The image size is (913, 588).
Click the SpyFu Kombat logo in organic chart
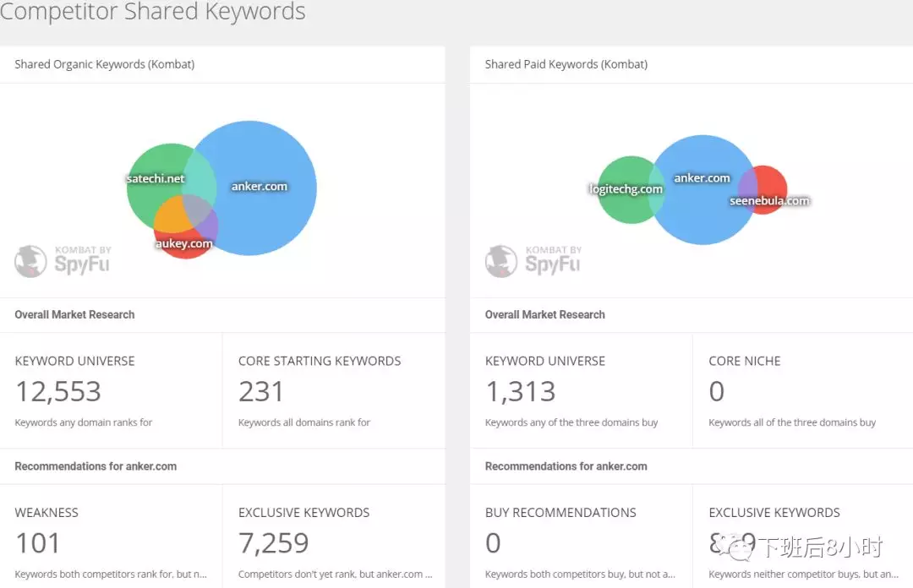[63, 261]
